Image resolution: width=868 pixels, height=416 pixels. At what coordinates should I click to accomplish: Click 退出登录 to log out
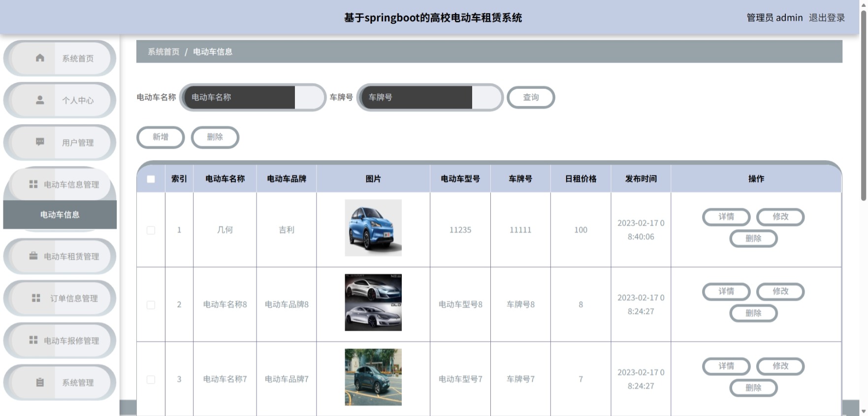click(827, 18)
